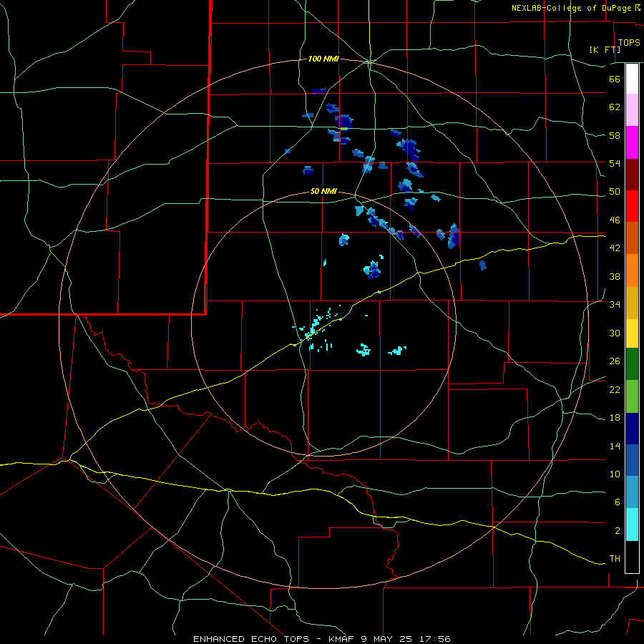Click the ENHANCED ECHO TOPS KMAF caption

pyautogui.click(x=321, y=639)
